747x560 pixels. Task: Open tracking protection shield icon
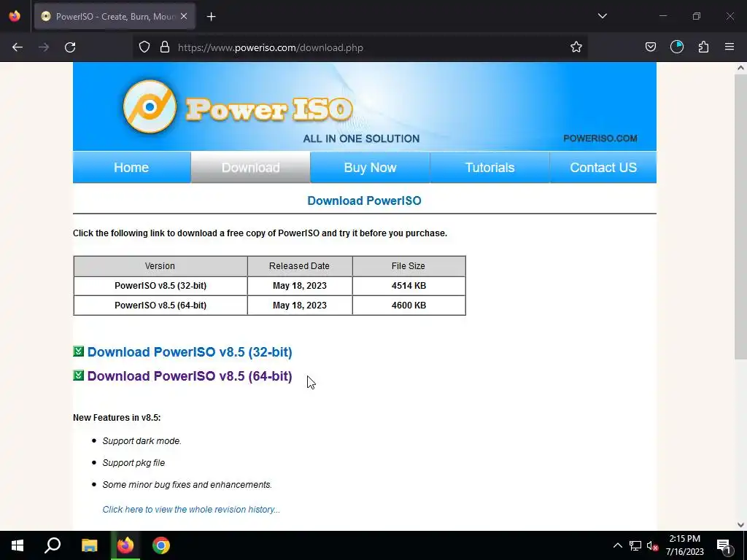[144, 47]
